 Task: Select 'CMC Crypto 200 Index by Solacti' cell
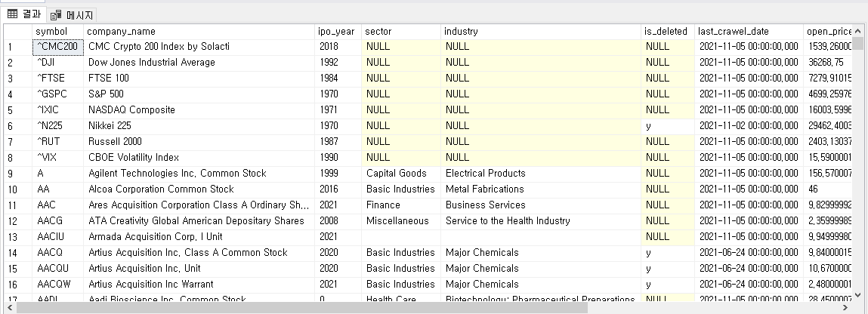[x=199, y=47]
